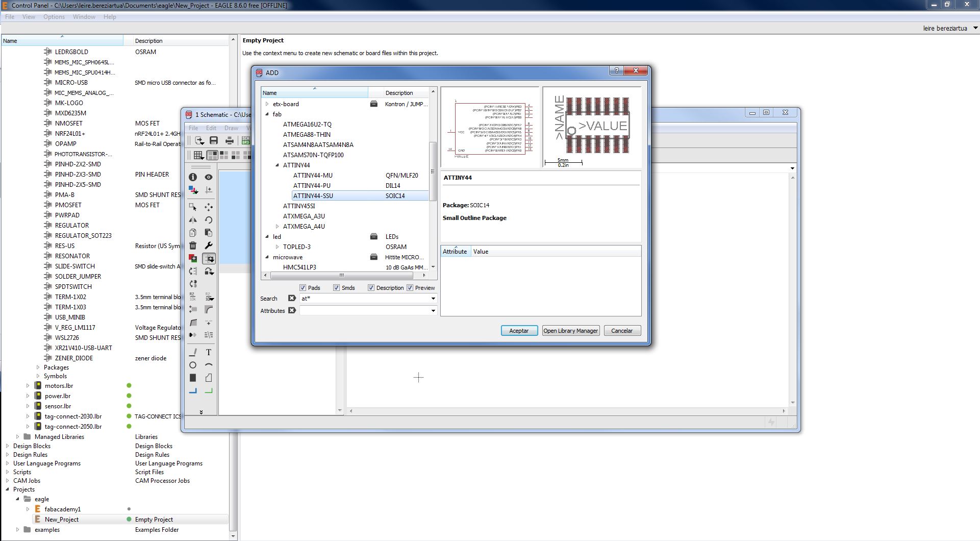Open the Grid settings icon
The height and width of the screenshot is (541, 980).
(x=198, y=155)
